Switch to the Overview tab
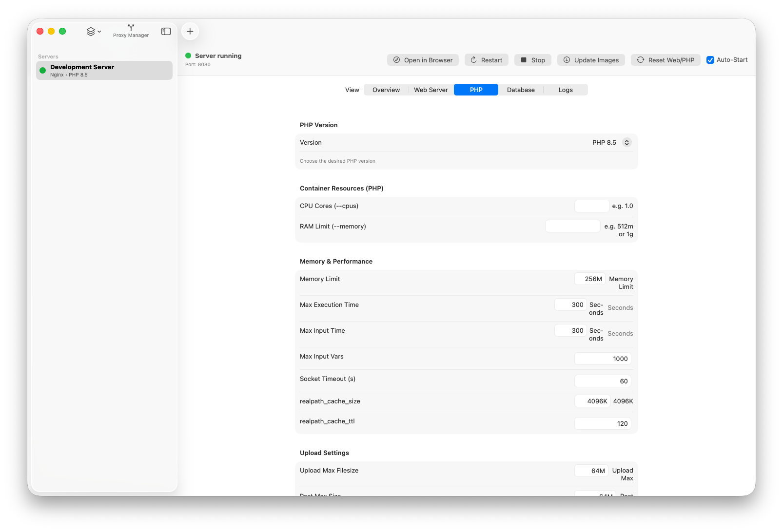This screenshot has height=532, width=783. tap(386, 90)
